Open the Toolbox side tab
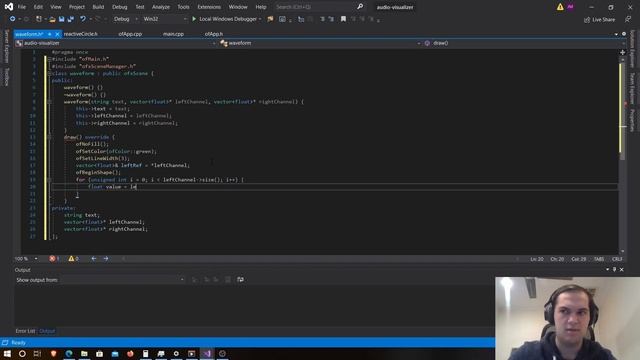Image resolution: width=640 pixels, height=360 pixels. point(6,77)
